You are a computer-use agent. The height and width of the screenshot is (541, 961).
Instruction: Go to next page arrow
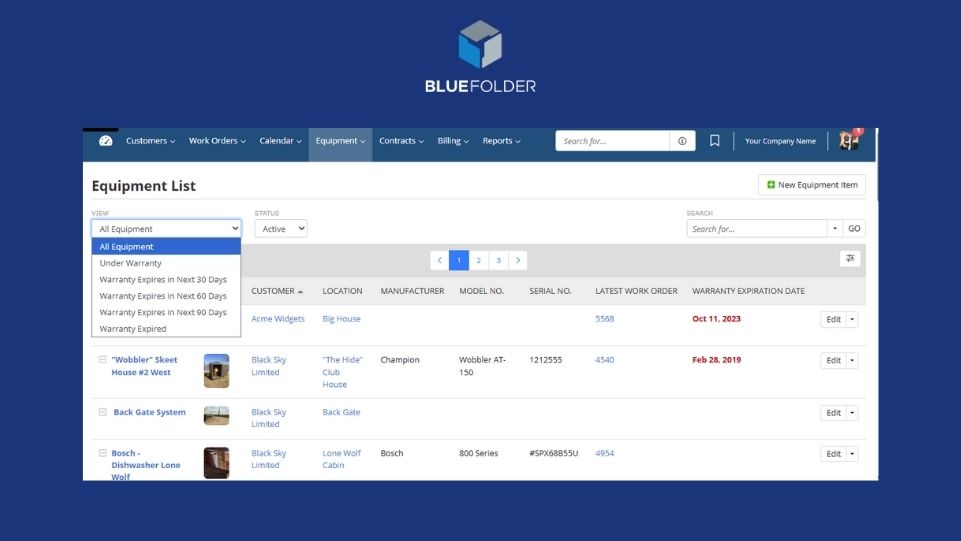(518, 260)
